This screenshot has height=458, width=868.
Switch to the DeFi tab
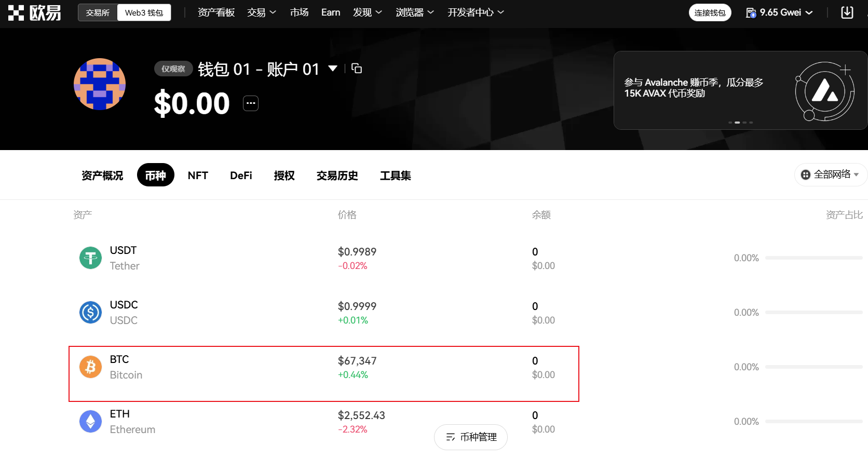(241, 176)
